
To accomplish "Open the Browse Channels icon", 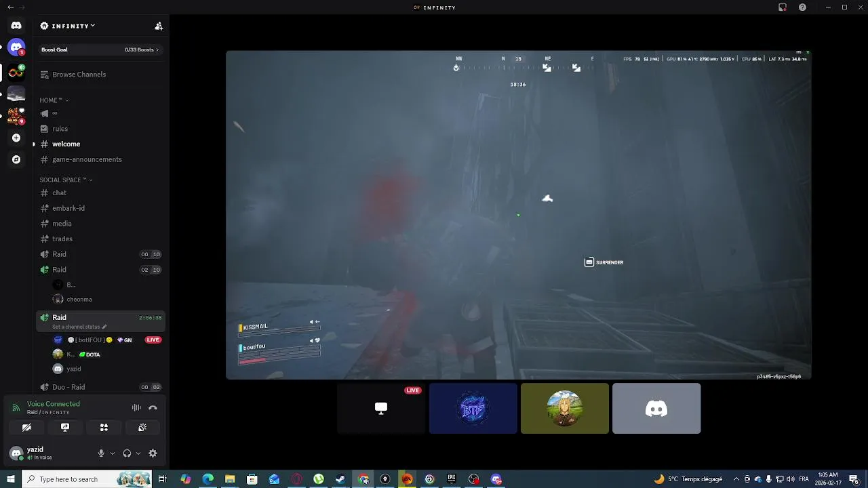I will 44,75.
